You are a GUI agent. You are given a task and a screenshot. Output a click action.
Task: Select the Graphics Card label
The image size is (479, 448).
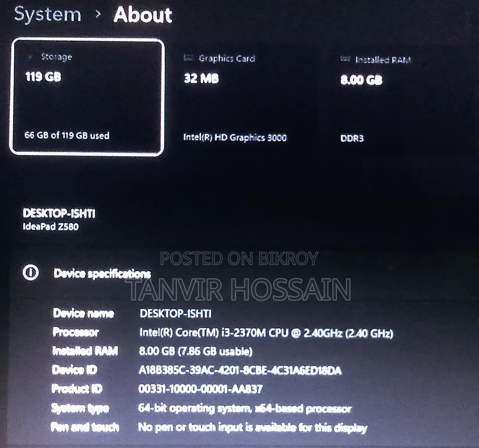[227, 58]
